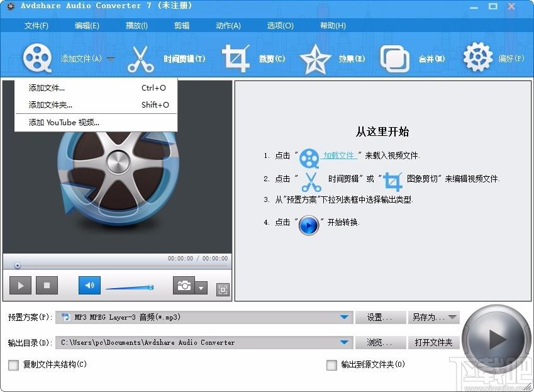
Task: Open the output directory dropdown
Action: pos(344,342)
